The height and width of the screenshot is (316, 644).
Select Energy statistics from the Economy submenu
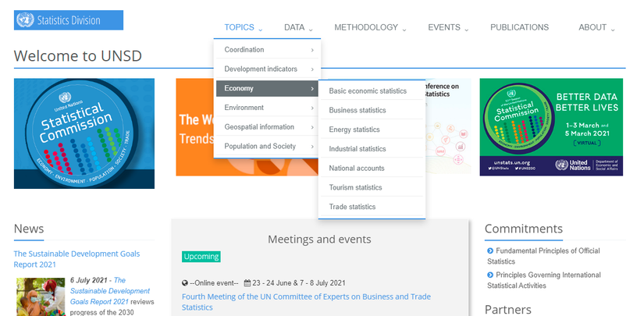point(354,130)
